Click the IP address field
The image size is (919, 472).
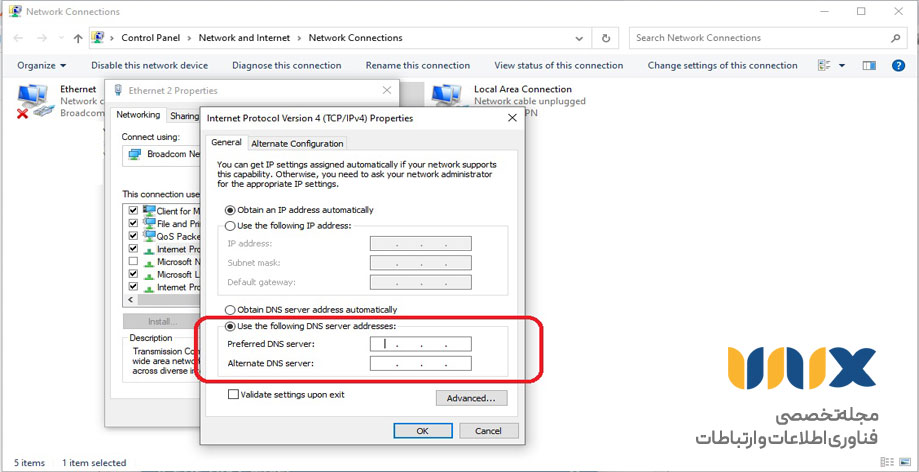[420, 243]
